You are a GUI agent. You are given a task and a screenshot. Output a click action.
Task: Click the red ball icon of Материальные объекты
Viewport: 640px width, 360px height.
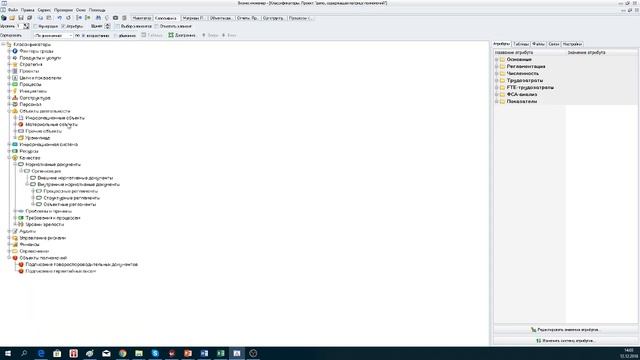tap(21, 124)
